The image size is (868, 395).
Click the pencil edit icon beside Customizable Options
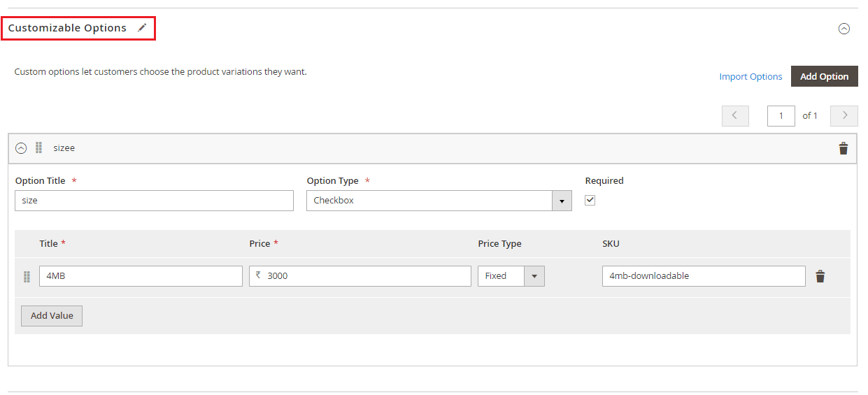[x=142, y=28]
